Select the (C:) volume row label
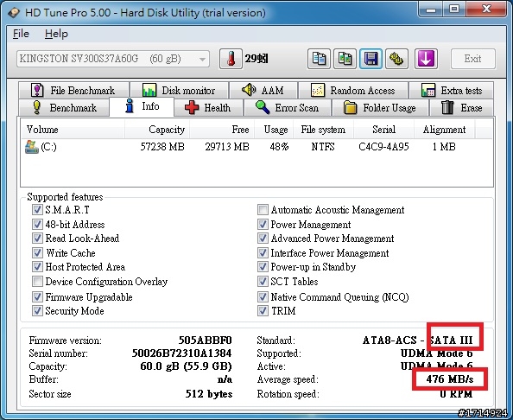This screenshot has height=420, width=513. [48, 147]
